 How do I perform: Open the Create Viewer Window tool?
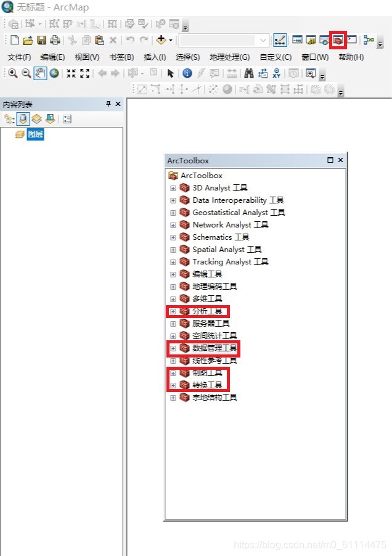(x=311, y=73)
